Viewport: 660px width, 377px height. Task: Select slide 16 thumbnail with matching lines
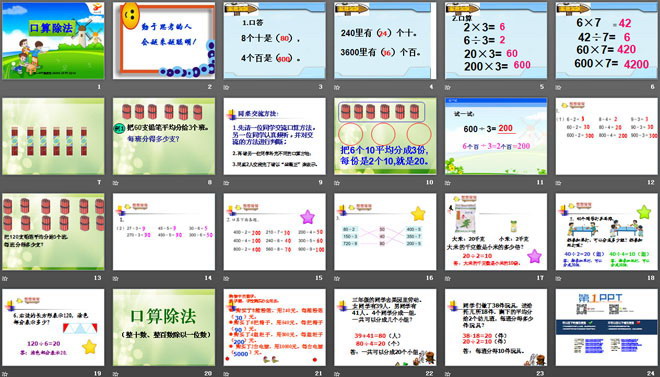(x=385, y=232)
